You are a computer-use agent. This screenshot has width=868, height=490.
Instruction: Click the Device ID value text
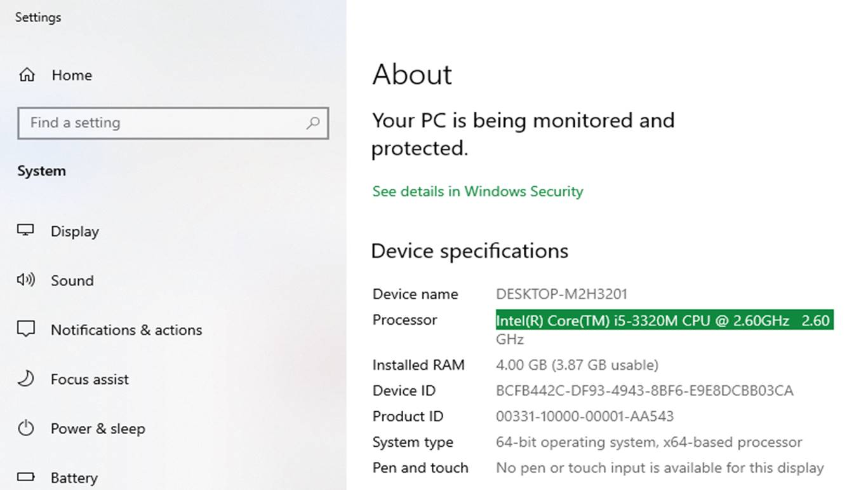pos(644,390)
